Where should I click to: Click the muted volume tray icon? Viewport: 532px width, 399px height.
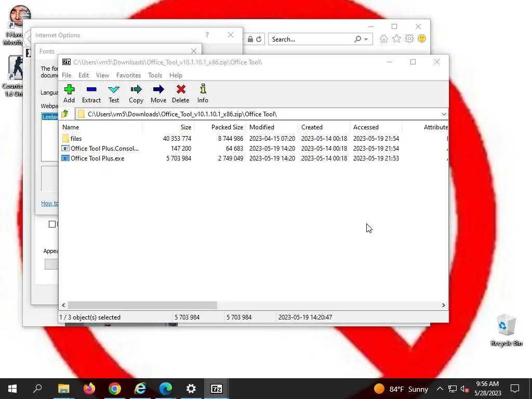tap(465, 389)
